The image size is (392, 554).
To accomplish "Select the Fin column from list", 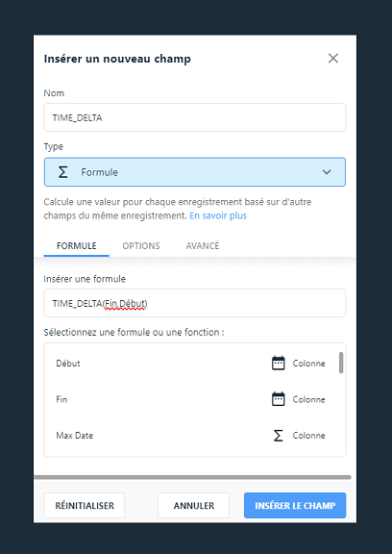I will (191, 399).
